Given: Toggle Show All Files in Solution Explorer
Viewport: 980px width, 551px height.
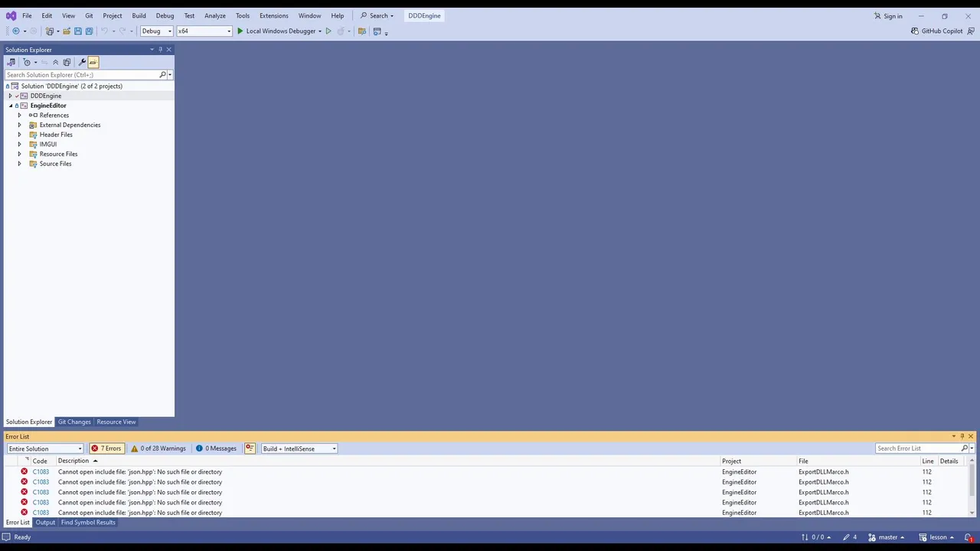Looking at the screenshot, I should (67, 62).
